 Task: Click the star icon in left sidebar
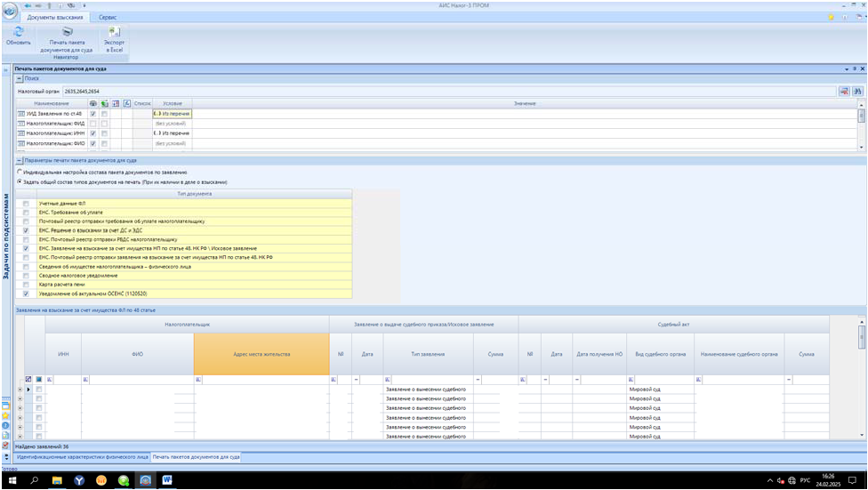[x=6, y=415]
